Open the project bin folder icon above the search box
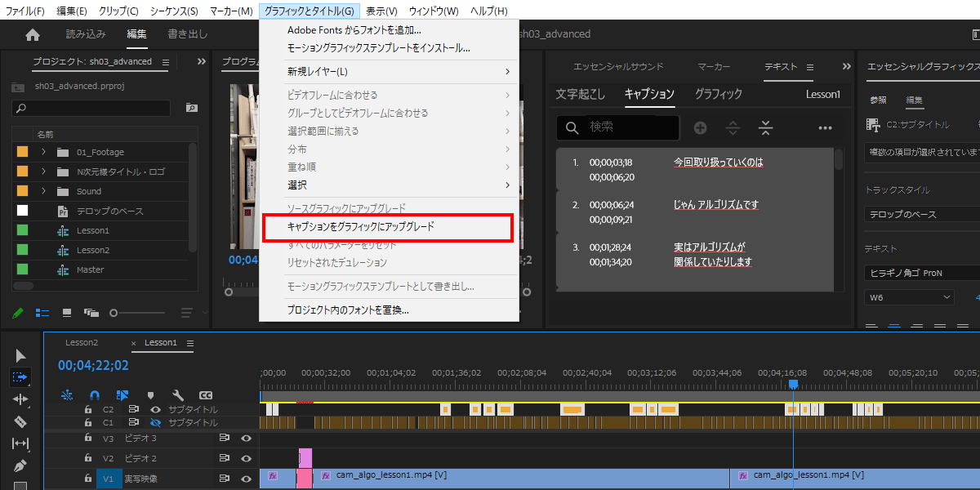 (x=18, y=86)
